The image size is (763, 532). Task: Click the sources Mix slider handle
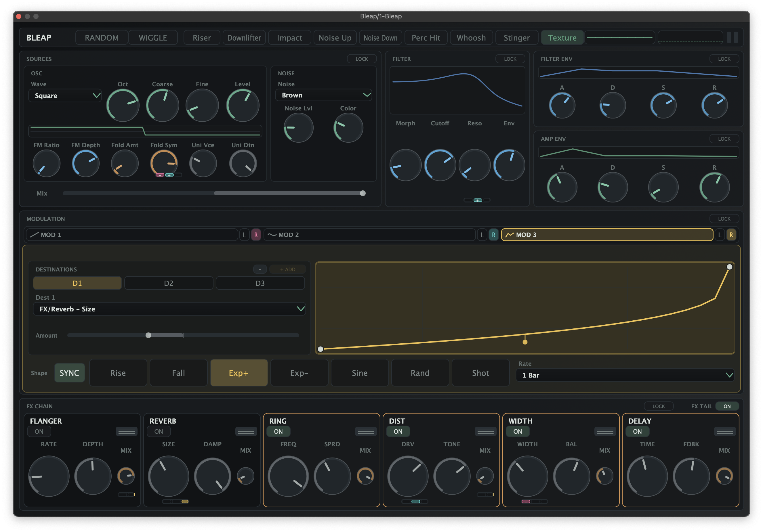coord(363,193)
